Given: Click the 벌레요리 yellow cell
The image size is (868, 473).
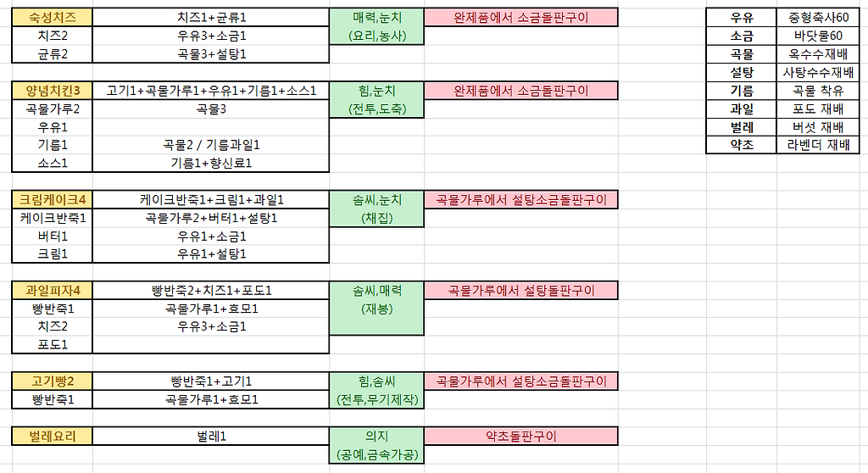Looking at the screenshot, I should pyautogui.click(x=53, y=437).
